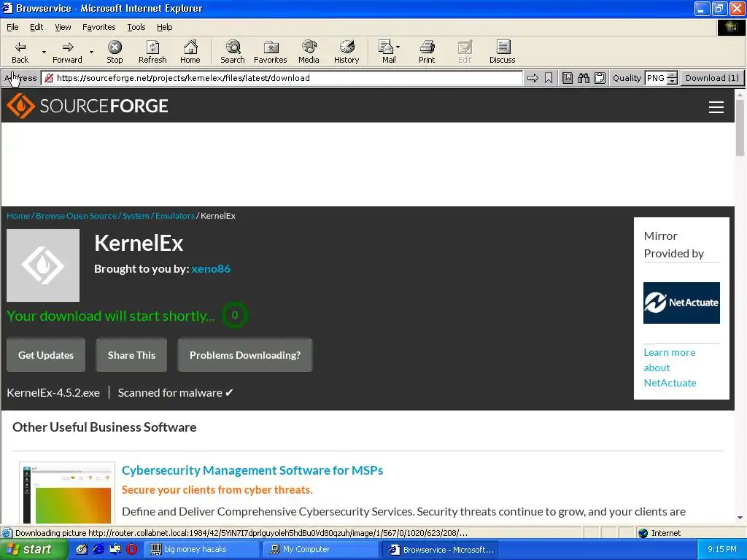Click the Problems Downloading? button
Image resolution: width=747 pixels, height=560 pixels.
pyautogui.click(x=245, y=355)
